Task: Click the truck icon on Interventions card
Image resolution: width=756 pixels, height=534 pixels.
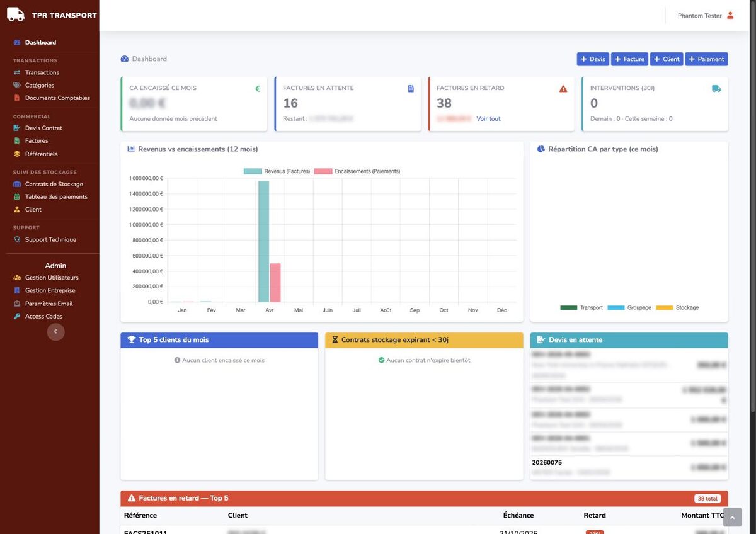Action: [716, 89]
